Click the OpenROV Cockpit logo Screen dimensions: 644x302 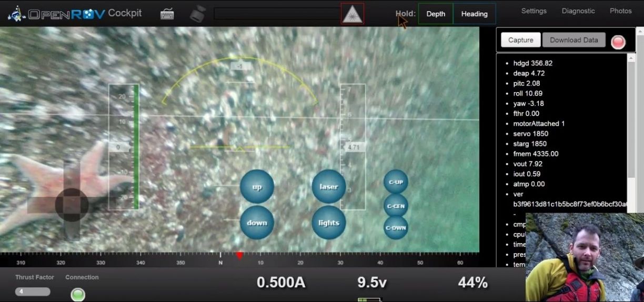pyautogui.click(x=75, y=14)
